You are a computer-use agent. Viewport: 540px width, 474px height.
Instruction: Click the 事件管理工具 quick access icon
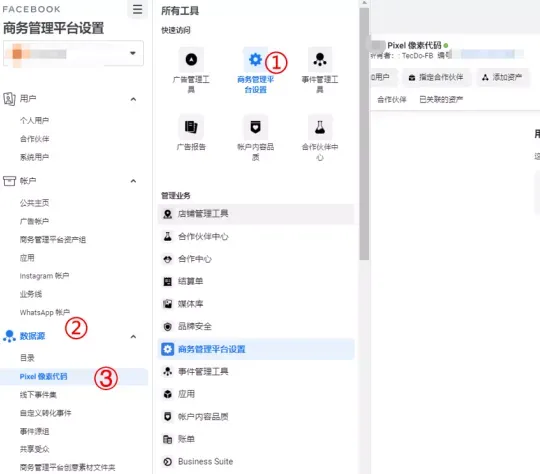(x=320, y=60)
